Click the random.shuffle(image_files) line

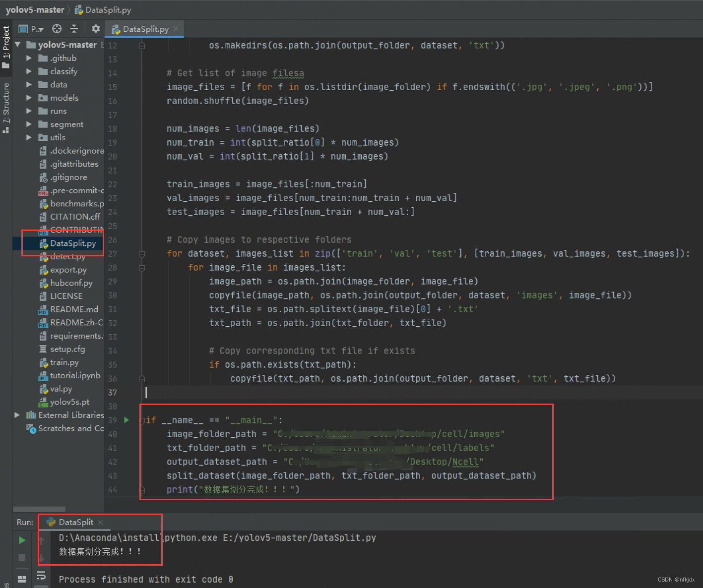point(238,101)
